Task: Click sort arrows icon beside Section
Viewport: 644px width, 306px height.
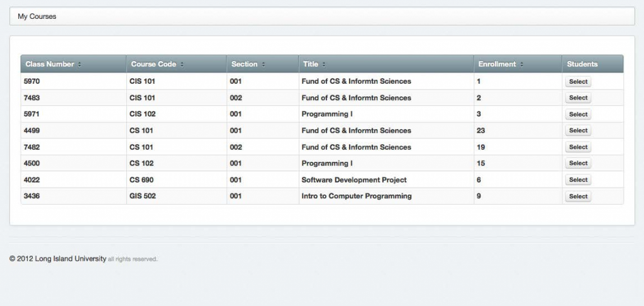Action: pos(263,64)
